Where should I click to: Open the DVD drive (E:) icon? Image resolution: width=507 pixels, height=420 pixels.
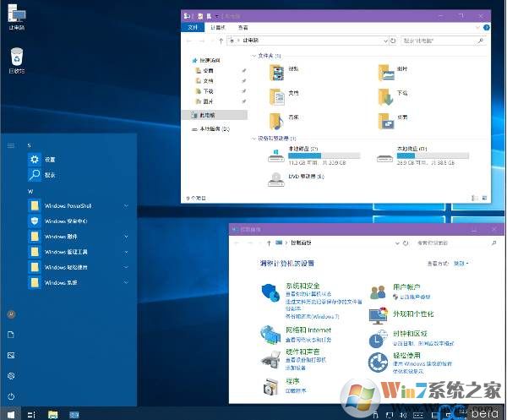tap(276, 177)
